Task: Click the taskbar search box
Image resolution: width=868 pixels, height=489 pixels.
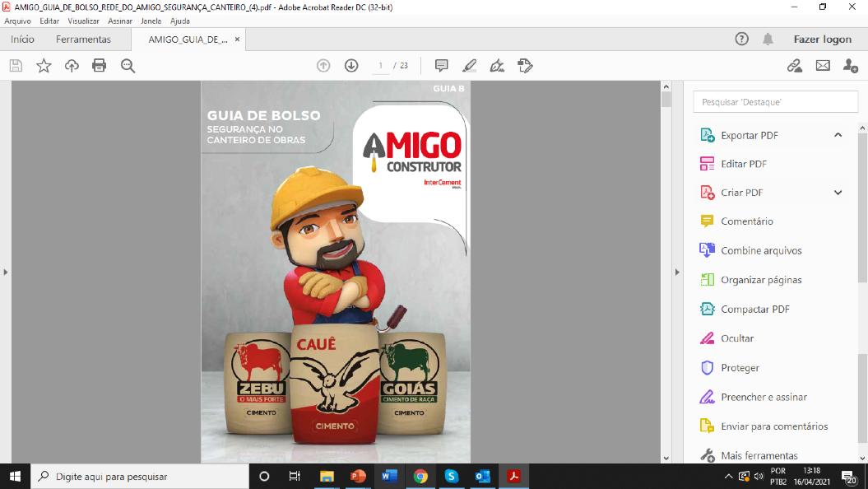Action: click(x=140, y=477)
